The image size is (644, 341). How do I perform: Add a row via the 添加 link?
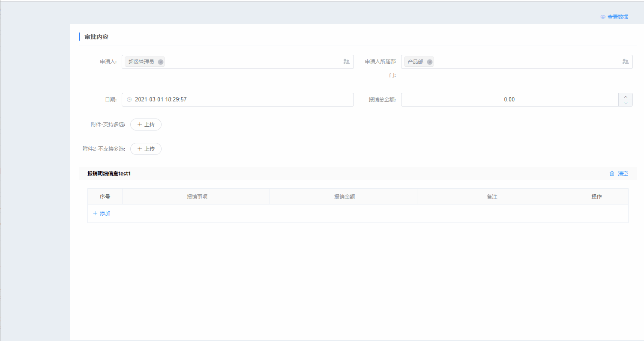click(105, 213)
